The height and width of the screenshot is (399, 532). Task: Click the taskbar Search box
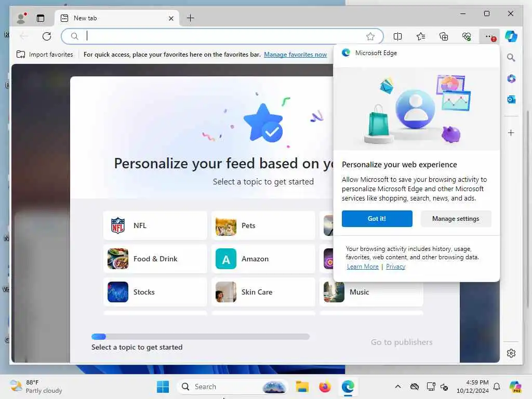[x=232, y=387]
